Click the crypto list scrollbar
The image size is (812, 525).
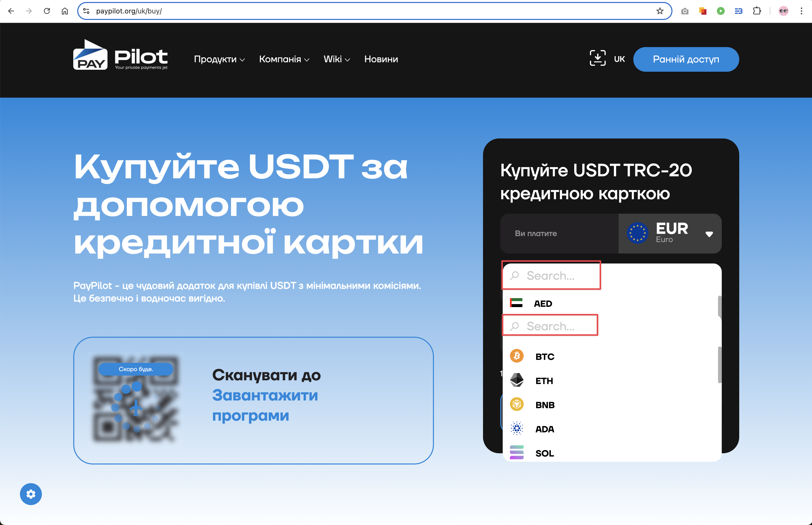tap(719, 365)
